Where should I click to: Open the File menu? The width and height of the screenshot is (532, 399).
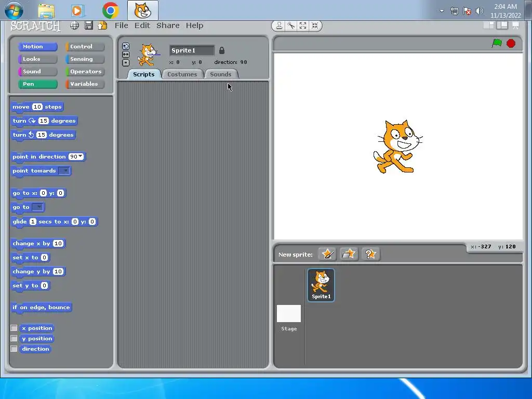(x=122, y=25)
